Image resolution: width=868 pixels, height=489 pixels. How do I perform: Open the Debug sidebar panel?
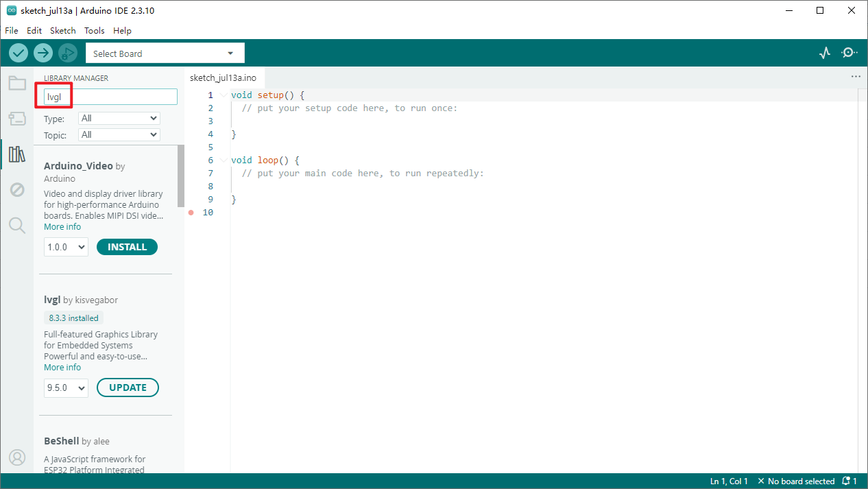17,189
